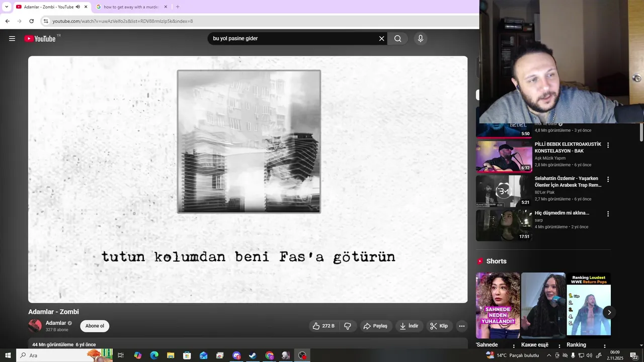The height and width of the screenshot is (362, 644).
Task: Click the 80'Ler Plak channel name
Action: pos(544,192)
